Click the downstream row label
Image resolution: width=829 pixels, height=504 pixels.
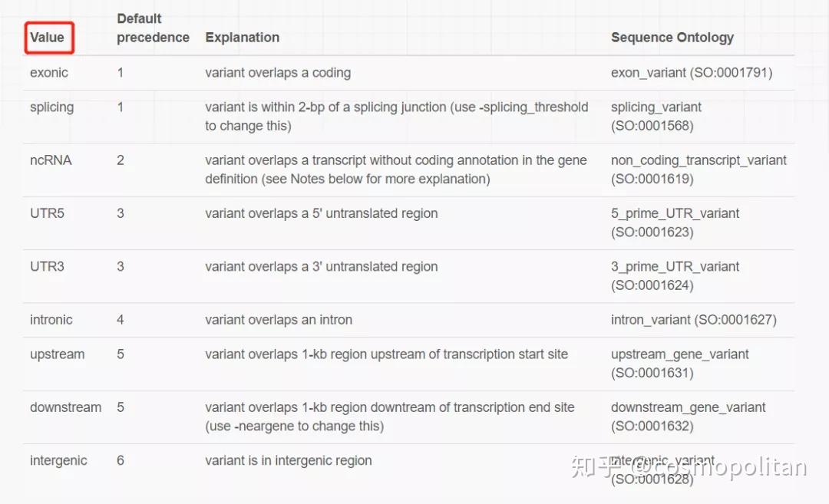click(x=65, y=407)
